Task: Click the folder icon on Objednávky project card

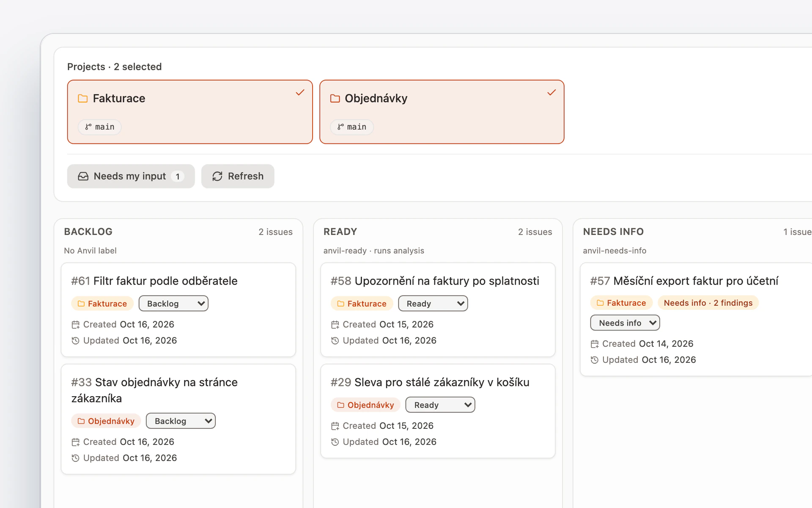Action: tap(335, 99)
